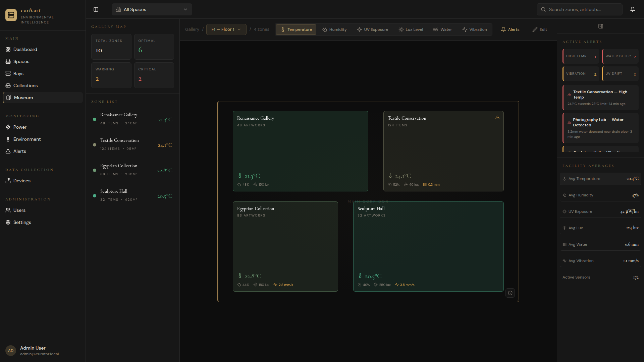Click Textile Conservation warning triangle icon
The width and height of the screenshot is (644, 362).
coord(497,118)
